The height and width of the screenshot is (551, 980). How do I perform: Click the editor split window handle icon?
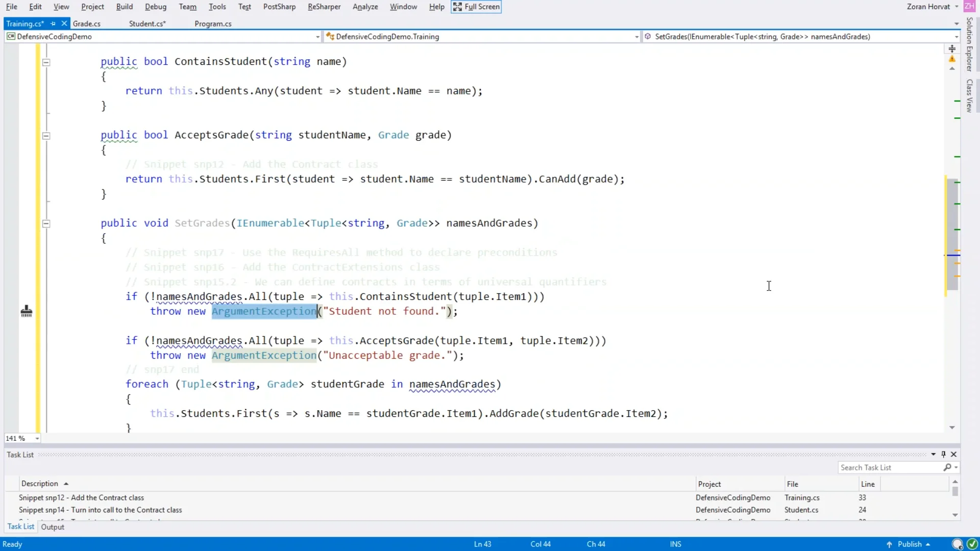click(952, 49)
